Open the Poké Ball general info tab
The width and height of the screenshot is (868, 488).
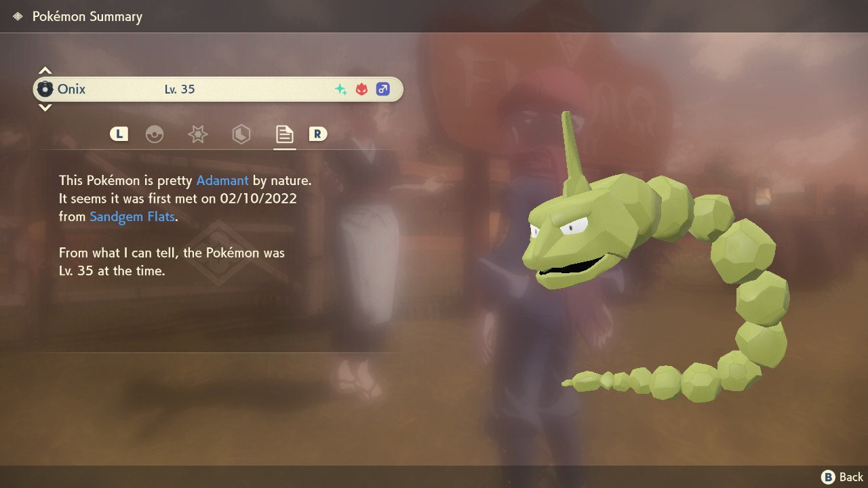tap(155, 134)
